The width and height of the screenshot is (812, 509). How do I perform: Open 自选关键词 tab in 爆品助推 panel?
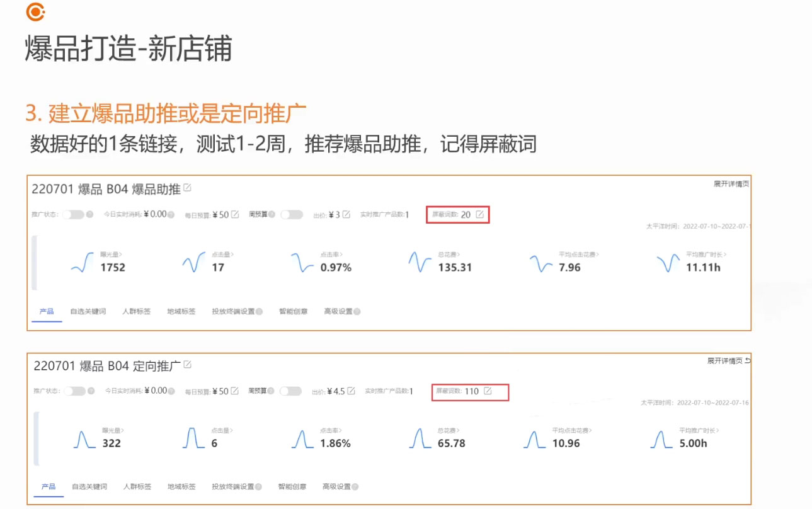tap(88, 311)
